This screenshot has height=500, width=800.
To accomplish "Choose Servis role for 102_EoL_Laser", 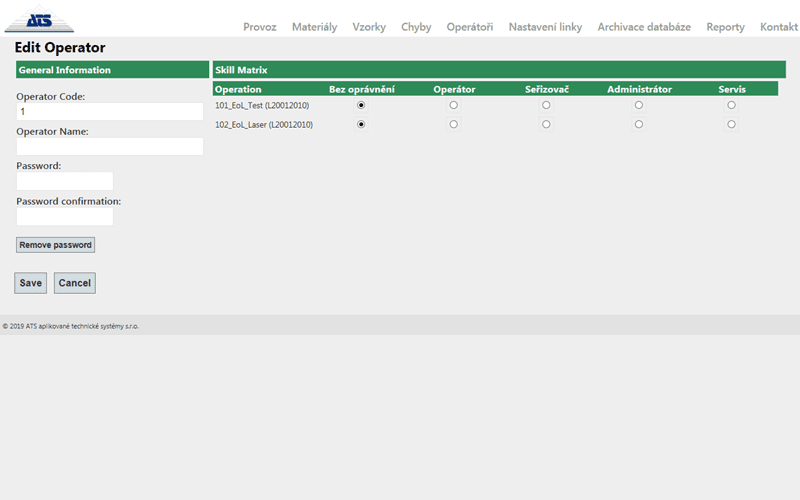I will (x=732, y=125).
